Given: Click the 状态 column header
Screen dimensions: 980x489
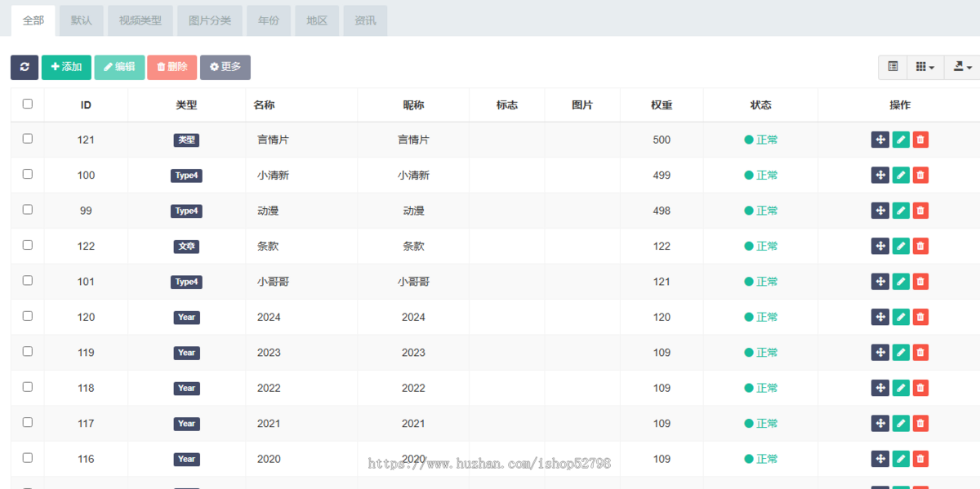Looking at the screenshot, I should click(761, 105).
